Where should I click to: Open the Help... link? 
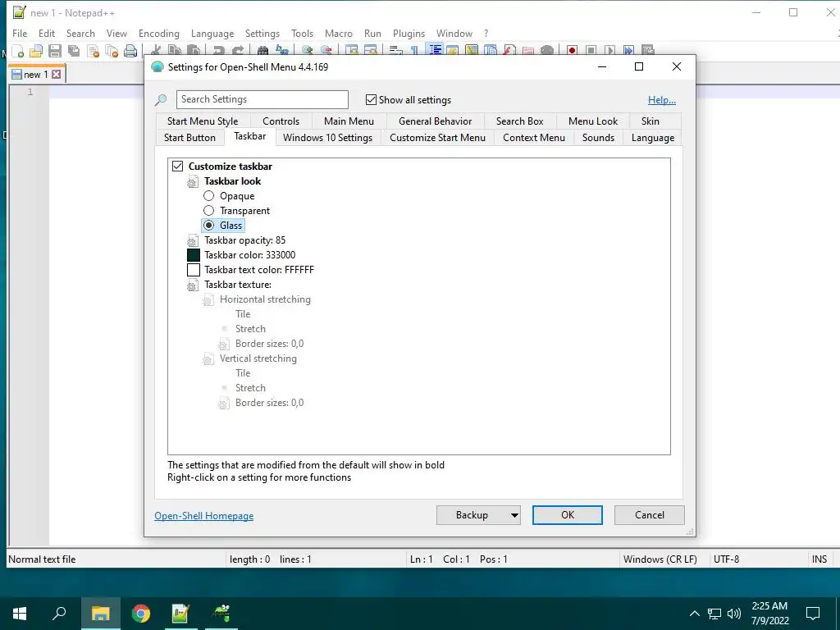click(x=662, y=99)
